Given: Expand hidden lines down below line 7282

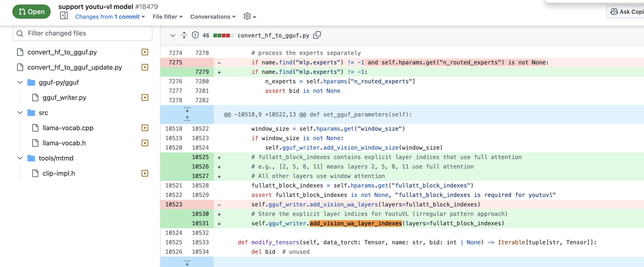Looking at the screenshot, I should [187, 110].
